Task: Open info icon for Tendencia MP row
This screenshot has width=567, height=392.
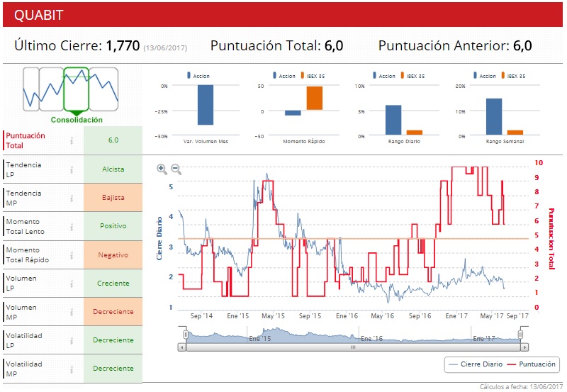Action: click(x=72, y=198)
